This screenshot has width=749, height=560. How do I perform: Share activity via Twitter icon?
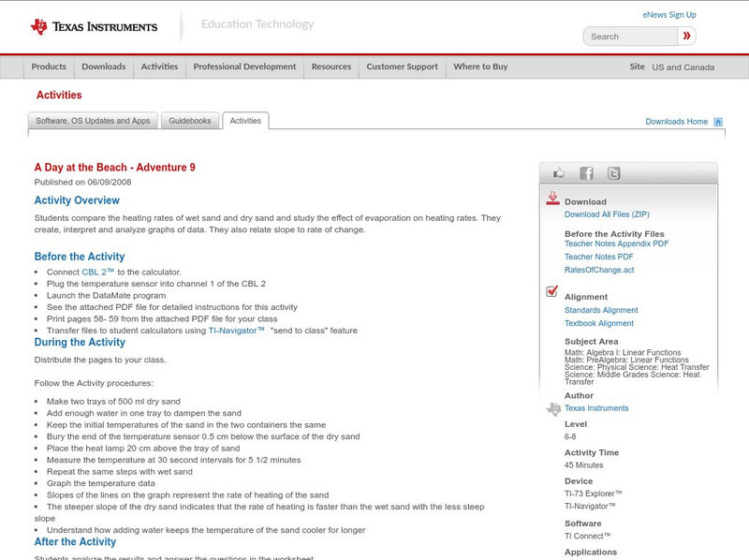coord(614,173)
